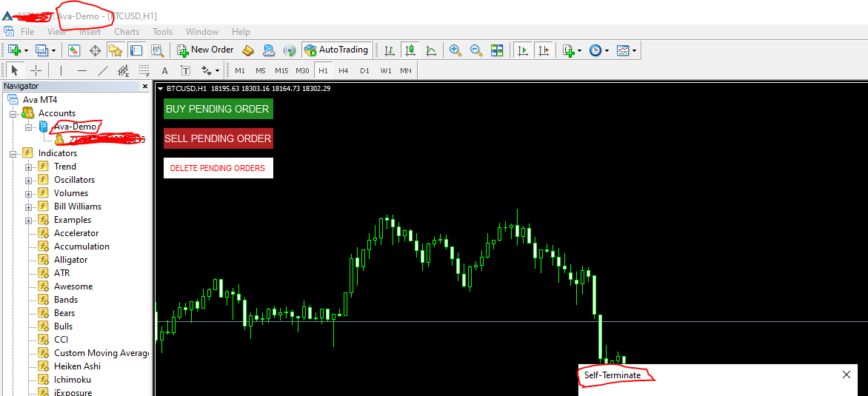Toggle the Terminal panel icon
Viewport: 868px width, 396px height.
tap(136, 50)
